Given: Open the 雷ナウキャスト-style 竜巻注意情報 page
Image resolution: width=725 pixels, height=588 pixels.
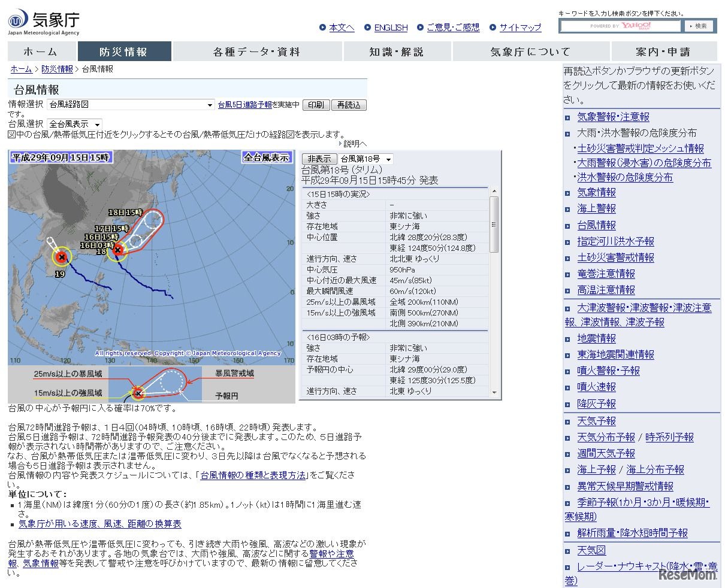Looking at the screenshot, I should tap(606, 274).
